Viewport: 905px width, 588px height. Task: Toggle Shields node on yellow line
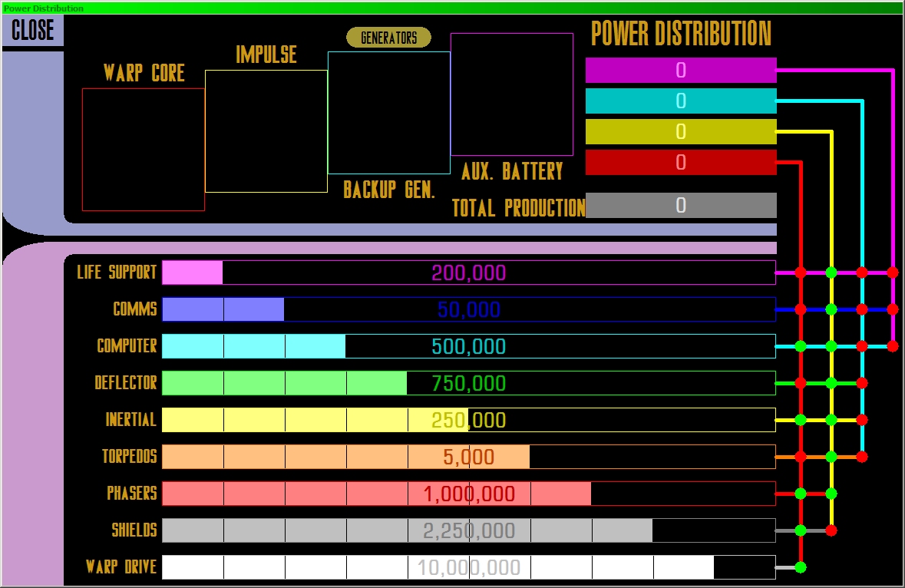(831, 530)
